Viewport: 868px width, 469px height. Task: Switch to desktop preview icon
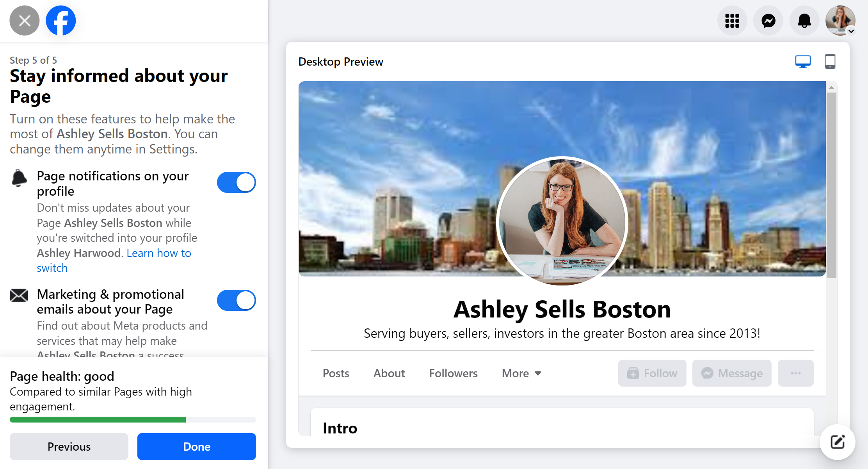803,61
